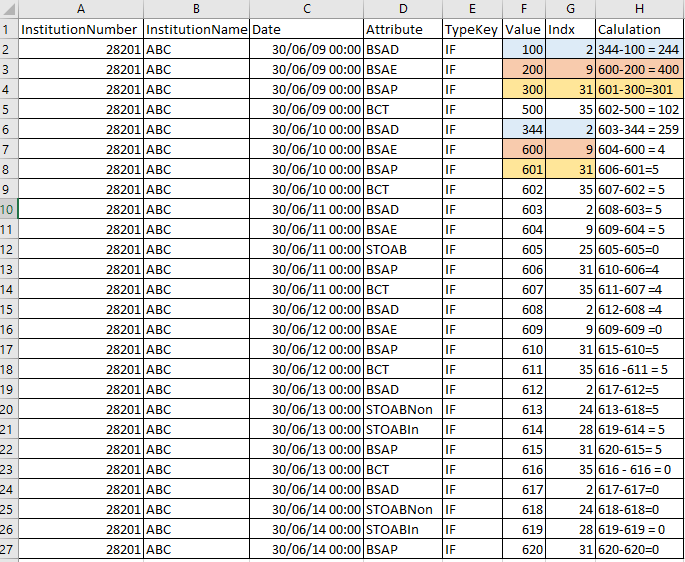Select STOABNon attribute cell in row 25
This screenshot has height=562, width=685.
coord(403,509)
